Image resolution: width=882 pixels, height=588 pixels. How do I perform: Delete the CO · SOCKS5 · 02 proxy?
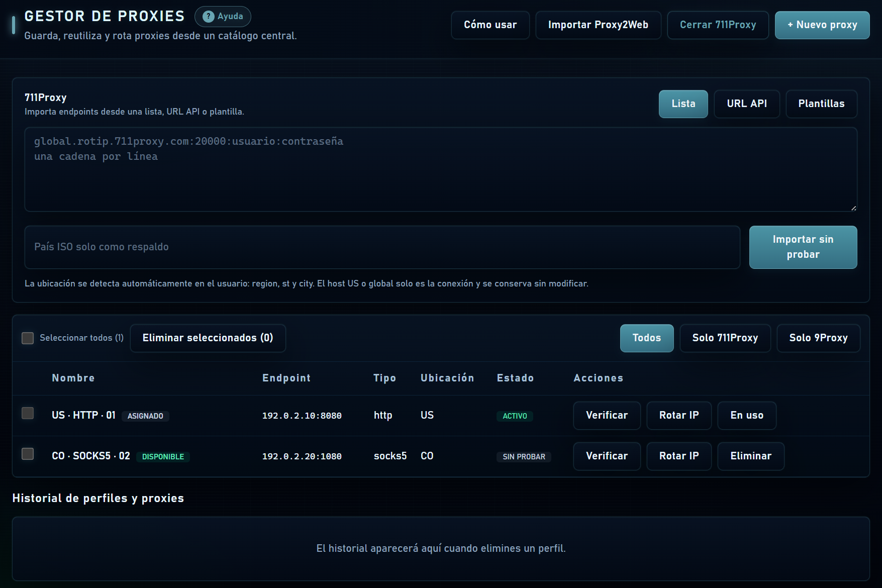coord(751,456)
